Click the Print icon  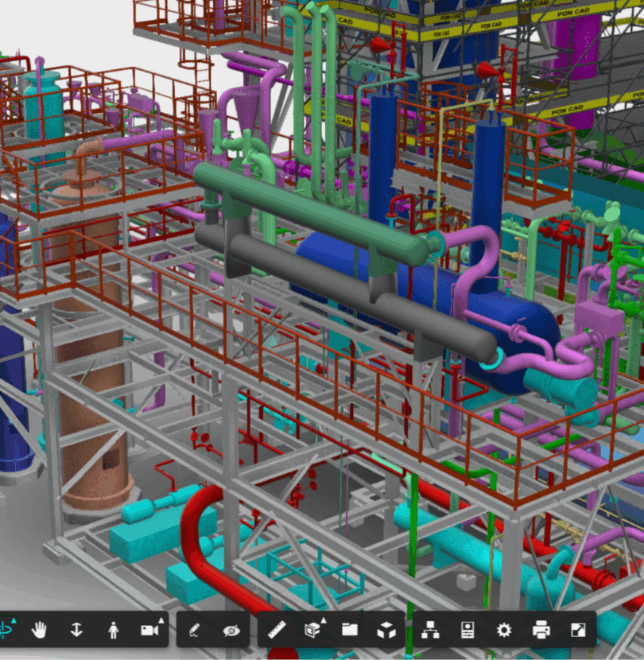[541, 631]
